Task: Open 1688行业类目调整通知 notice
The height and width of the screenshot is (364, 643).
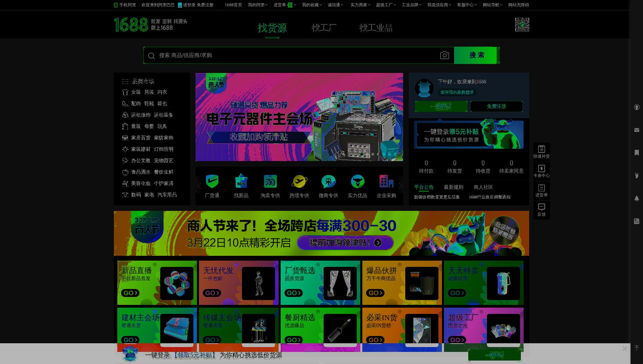Action: [x=489, y=197]
